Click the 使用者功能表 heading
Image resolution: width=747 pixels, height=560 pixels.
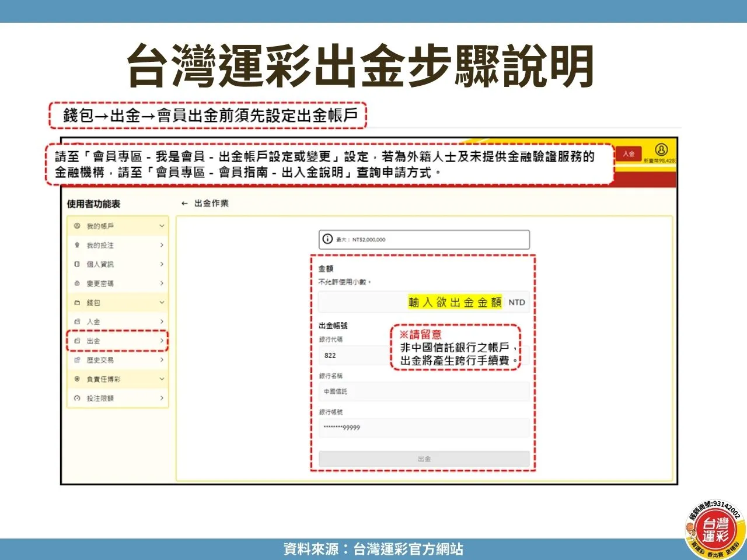point(93,204)
